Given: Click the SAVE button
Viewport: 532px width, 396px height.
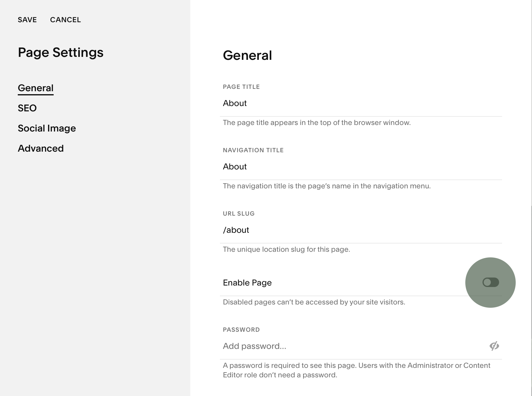Looking at the screenshot, I should (x=27, y=20).
